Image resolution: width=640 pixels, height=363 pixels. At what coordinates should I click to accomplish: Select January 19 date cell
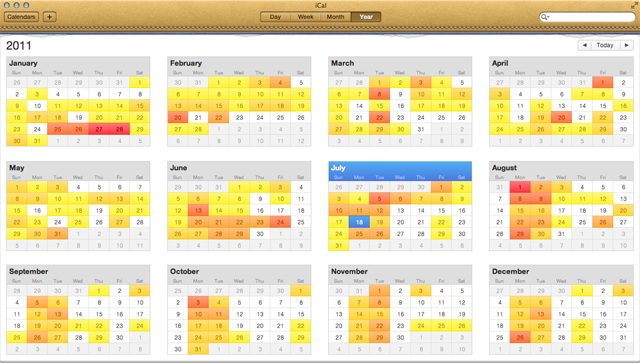pyautogui.click(x=78, y=117)
